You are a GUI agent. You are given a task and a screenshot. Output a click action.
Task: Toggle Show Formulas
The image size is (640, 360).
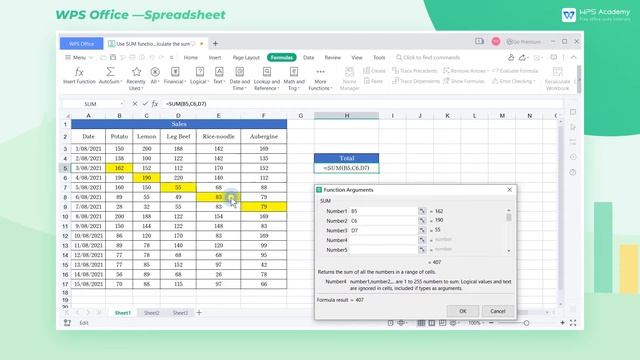pos(464,81)
